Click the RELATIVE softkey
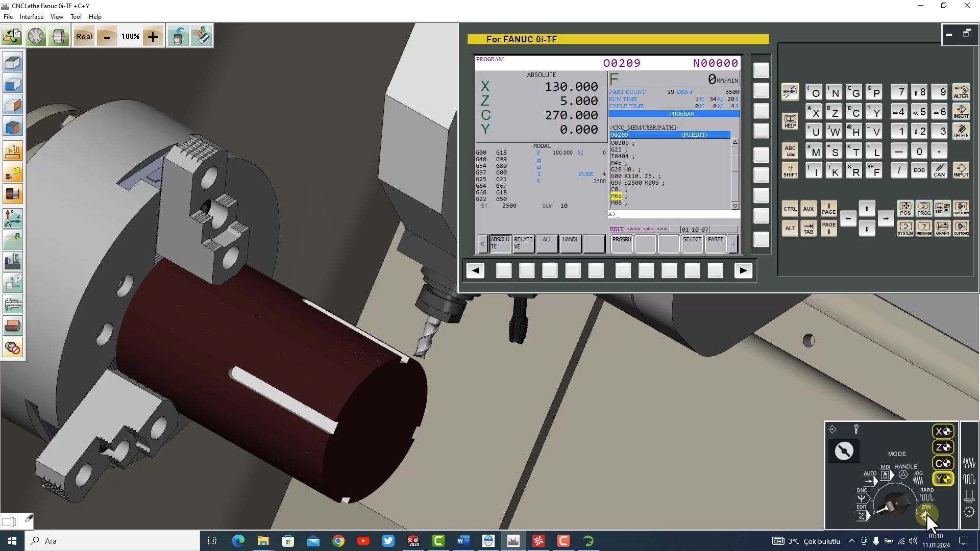 pyautogui.click(x=524, y=244)
